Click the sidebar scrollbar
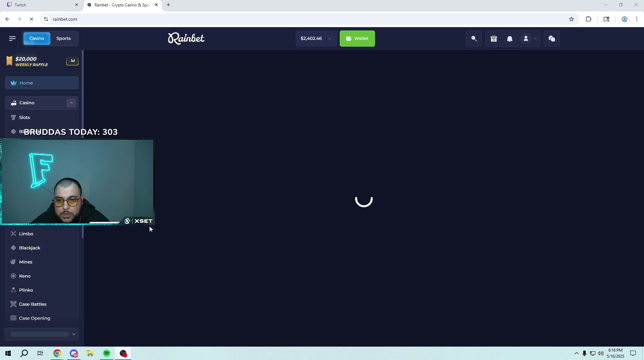The width and height of the screenshot is (644, 360). pos(83,144)
